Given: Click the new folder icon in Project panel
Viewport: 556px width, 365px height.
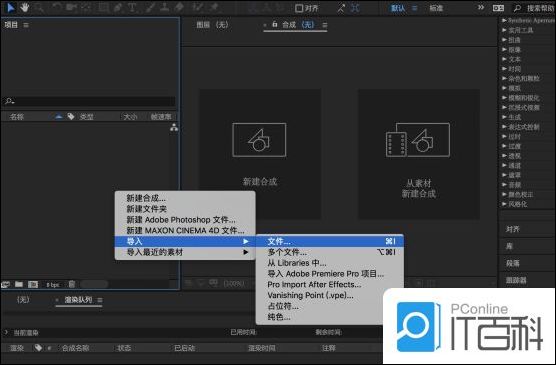Looking at the screenshot, I should (19, 284).
